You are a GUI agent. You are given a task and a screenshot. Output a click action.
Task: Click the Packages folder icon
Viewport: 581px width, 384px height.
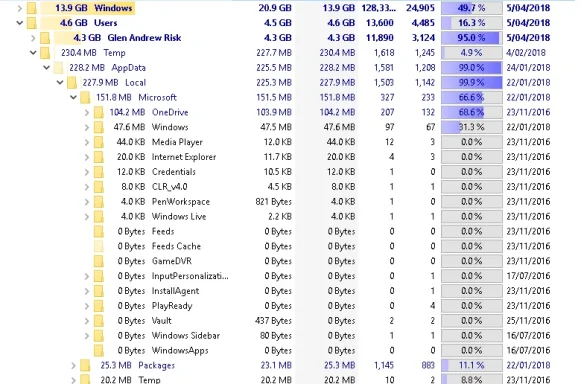pos(85,365)
